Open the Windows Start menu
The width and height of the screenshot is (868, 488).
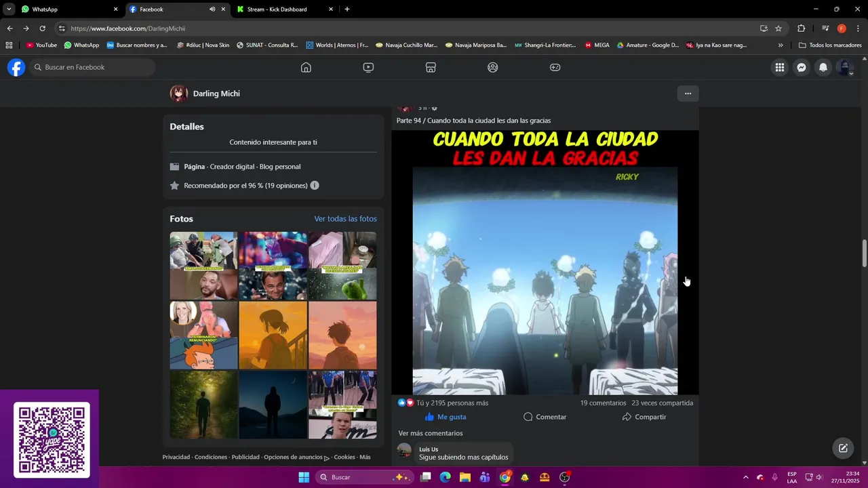(304, 477)
